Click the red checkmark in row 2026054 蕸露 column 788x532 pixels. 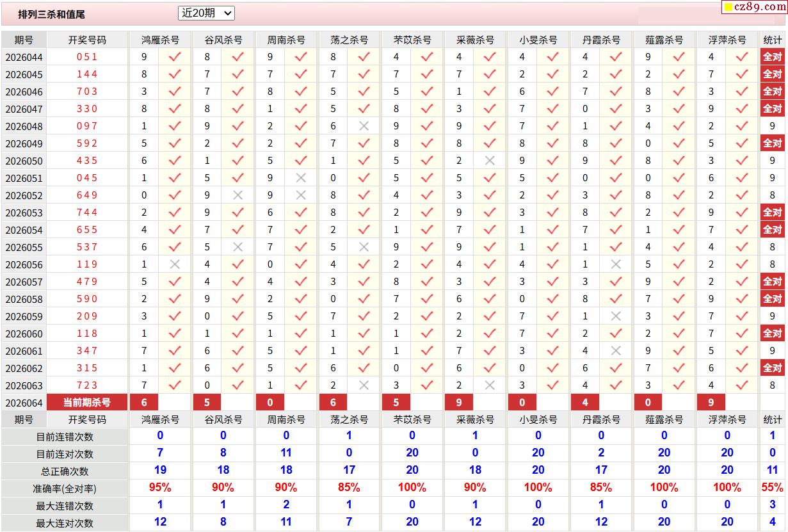(679, 230)
